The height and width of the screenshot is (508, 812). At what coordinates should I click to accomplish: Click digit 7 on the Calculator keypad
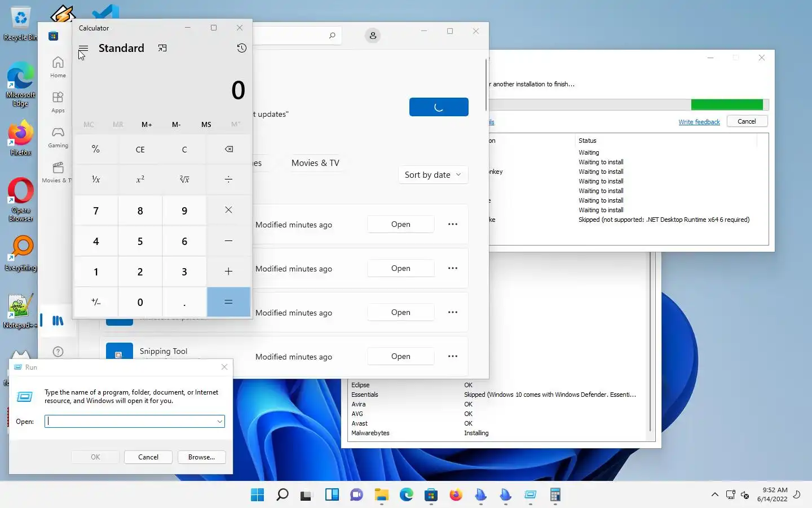click(96, 211)
